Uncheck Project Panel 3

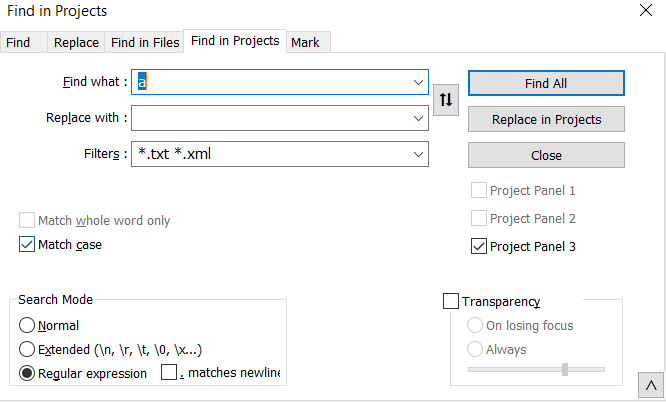[x=479, y=246]
